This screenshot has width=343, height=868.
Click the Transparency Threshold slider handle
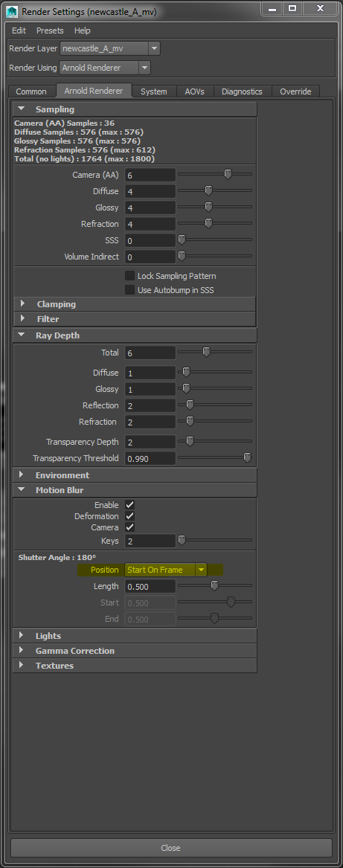248,458
